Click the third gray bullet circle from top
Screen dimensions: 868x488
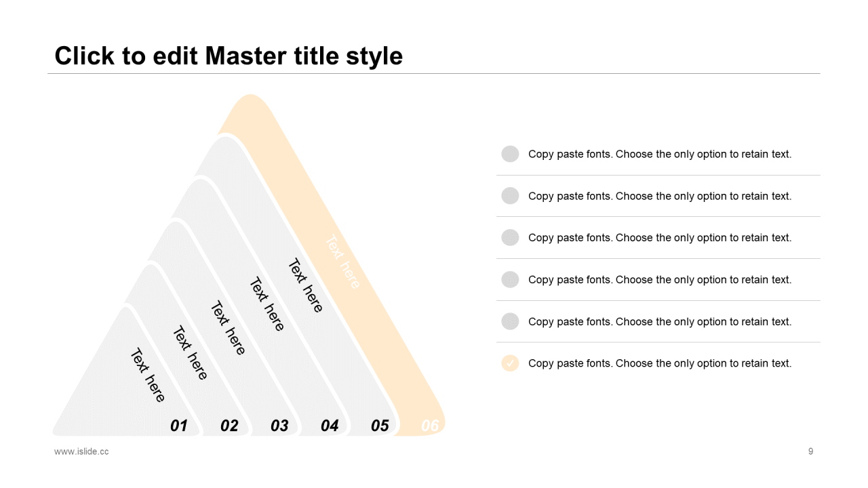(x=510, y=238)
